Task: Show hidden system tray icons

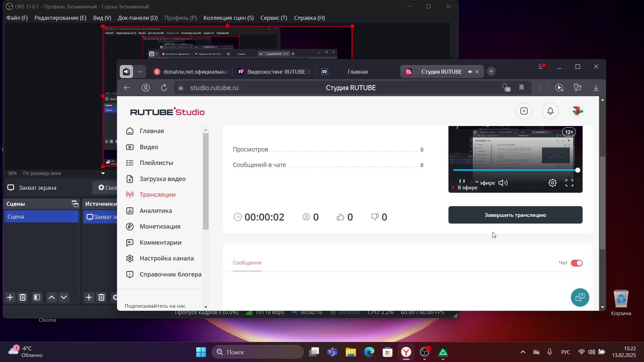Action: tap(523, 352)
